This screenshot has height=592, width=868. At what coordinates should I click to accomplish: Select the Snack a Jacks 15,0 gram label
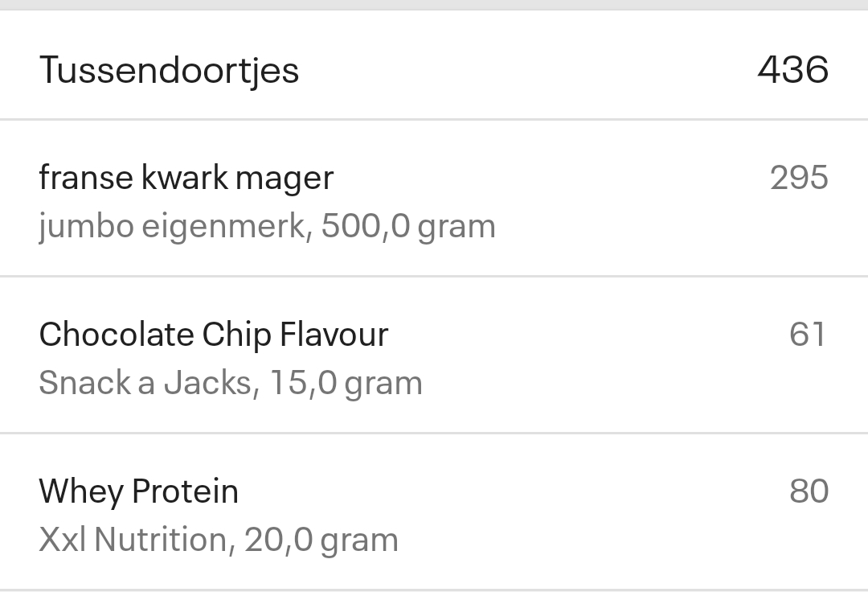231,382
